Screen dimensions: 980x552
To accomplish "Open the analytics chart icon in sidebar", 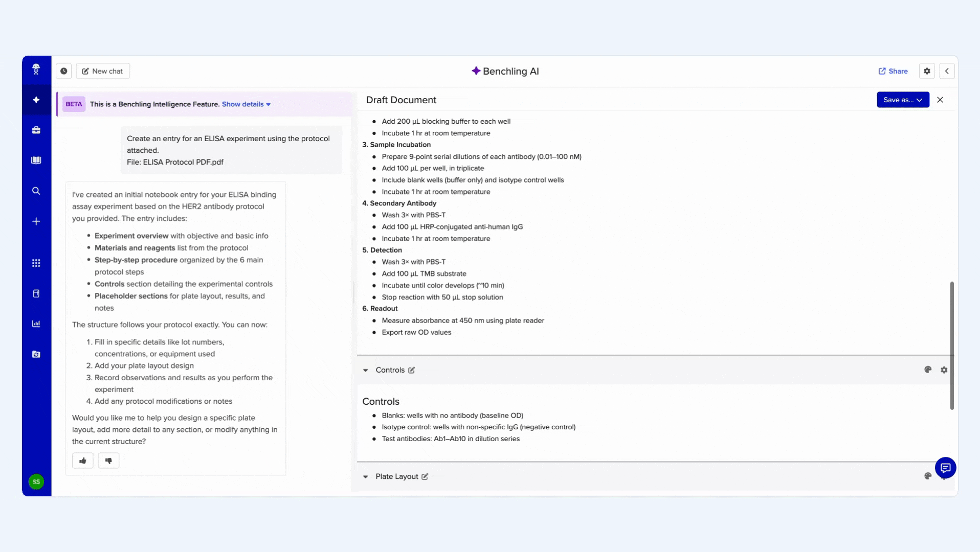I will coord(36,323).
